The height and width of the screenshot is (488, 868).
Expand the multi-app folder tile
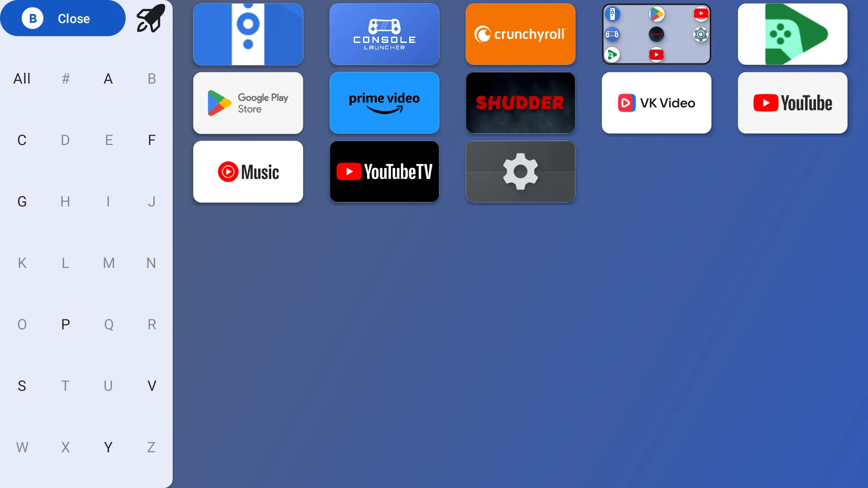[656, 34]
